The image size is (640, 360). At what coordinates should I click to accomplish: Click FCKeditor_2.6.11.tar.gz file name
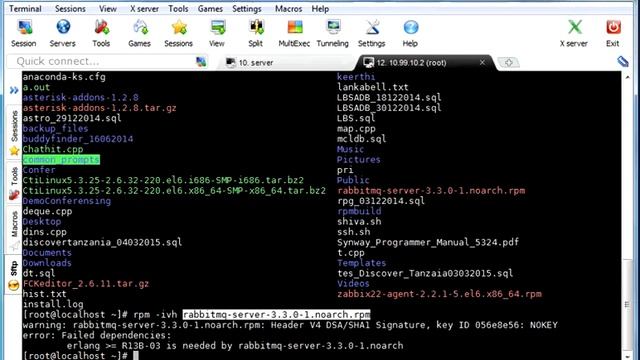click(86, 284)
